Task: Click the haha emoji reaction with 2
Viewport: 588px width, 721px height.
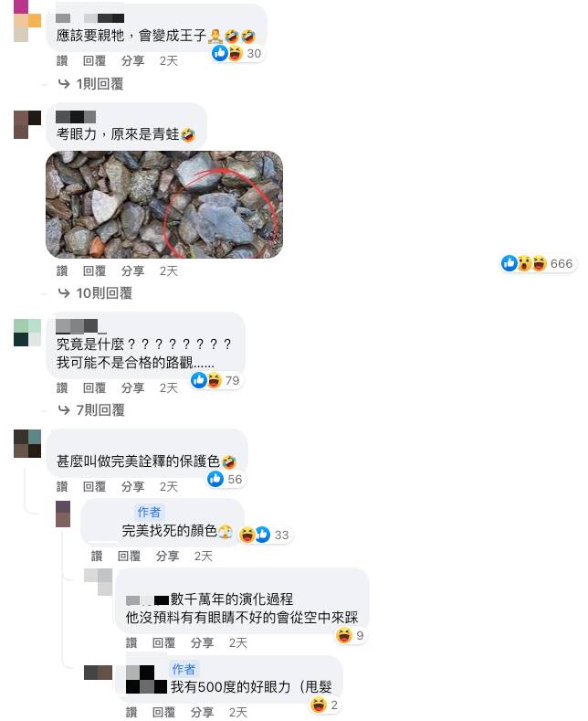Action: 319,705
